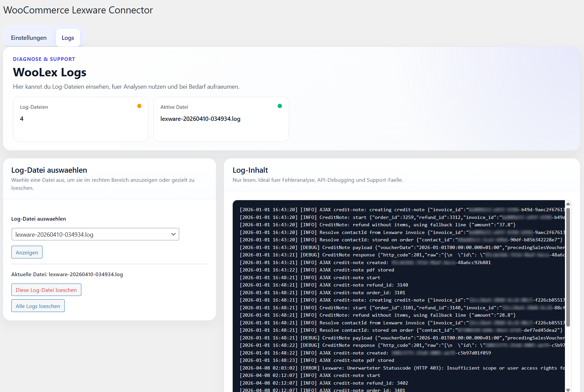Click the WooLex Logs heading
Image resolution: width=584 pixels, height=392 pixels.
[x=50, y=72]
